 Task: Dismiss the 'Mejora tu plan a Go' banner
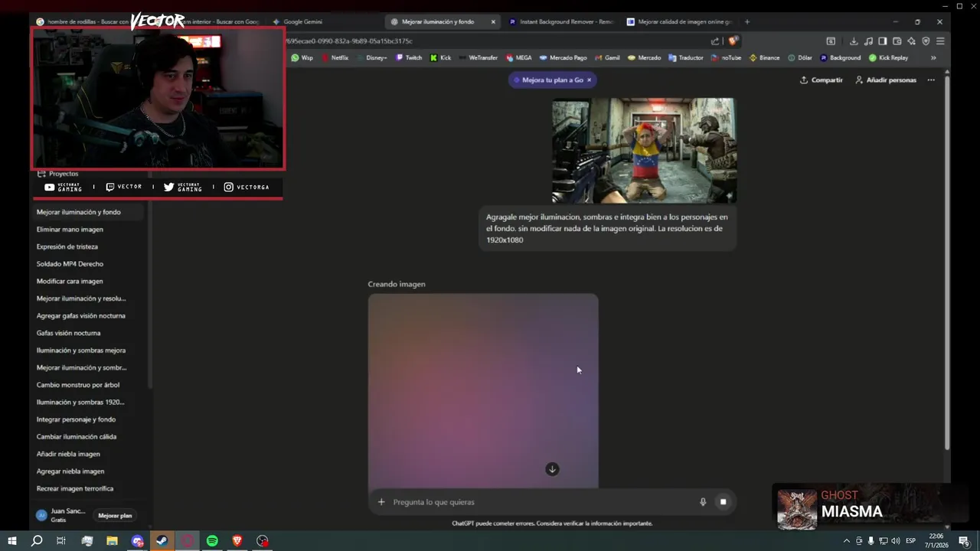pos(589,80)
